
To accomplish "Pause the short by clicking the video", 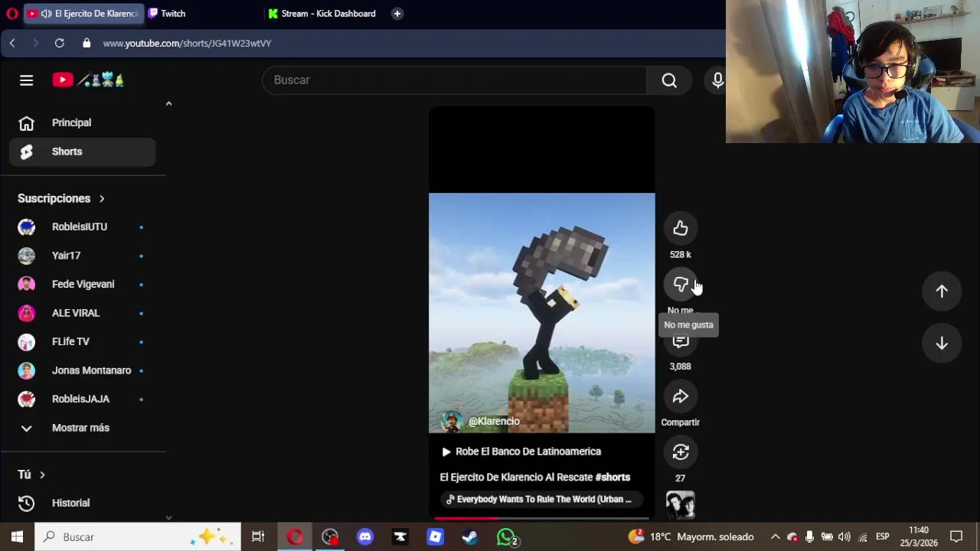I will pos(542,312).
